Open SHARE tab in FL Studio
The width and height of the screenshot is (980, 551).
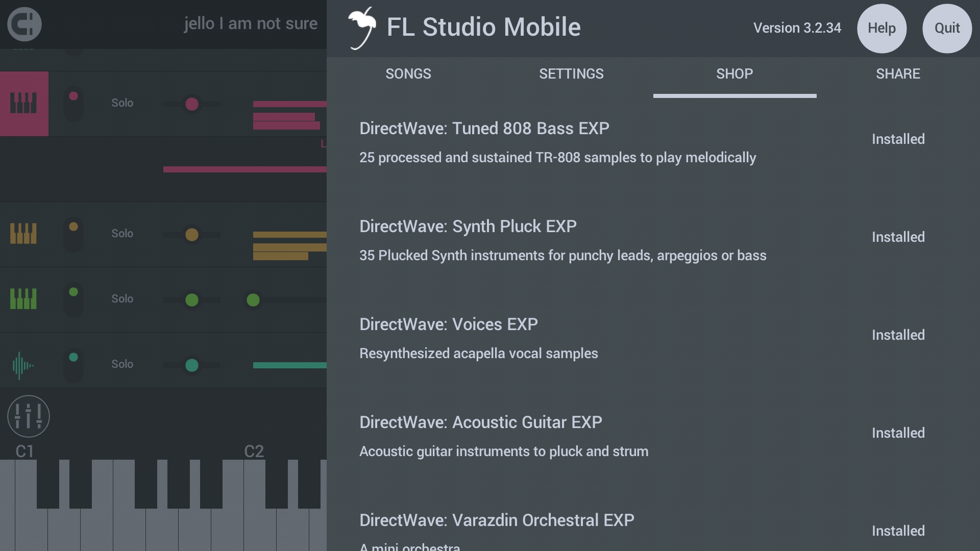898,73
